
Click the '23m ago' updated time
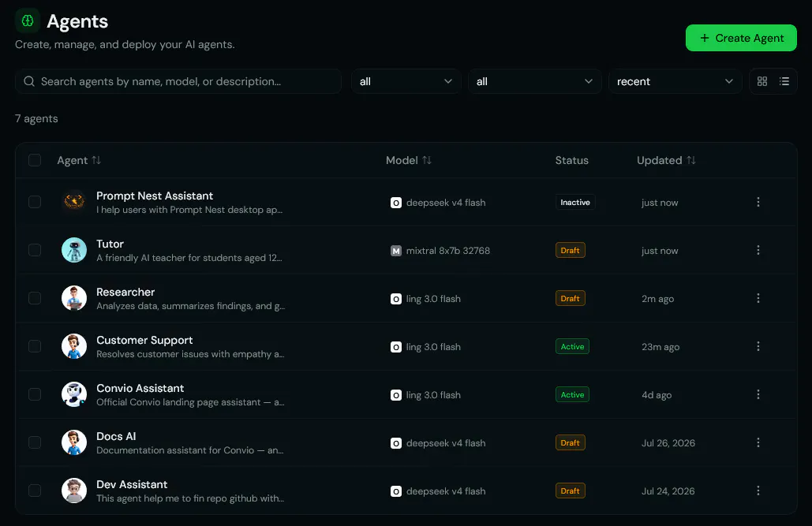[660, 347]
